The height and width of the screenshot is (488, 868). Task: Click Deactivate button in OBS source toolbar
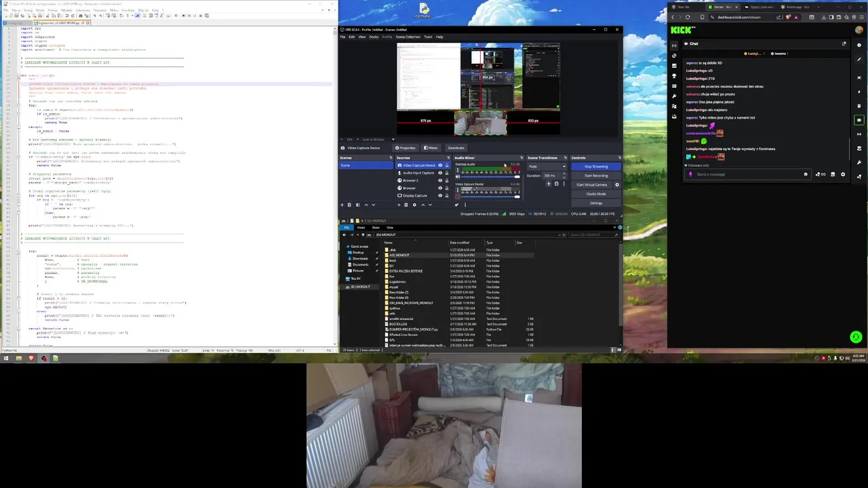[x=456, y=148]
